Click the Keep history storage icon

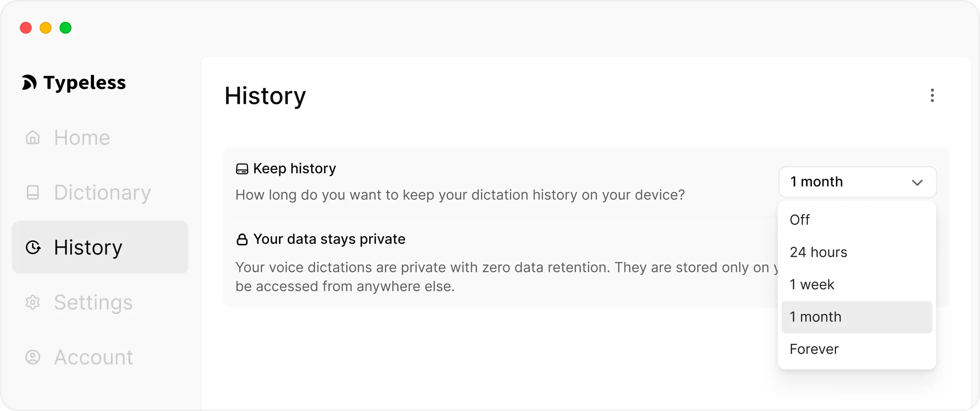[242, 169]
